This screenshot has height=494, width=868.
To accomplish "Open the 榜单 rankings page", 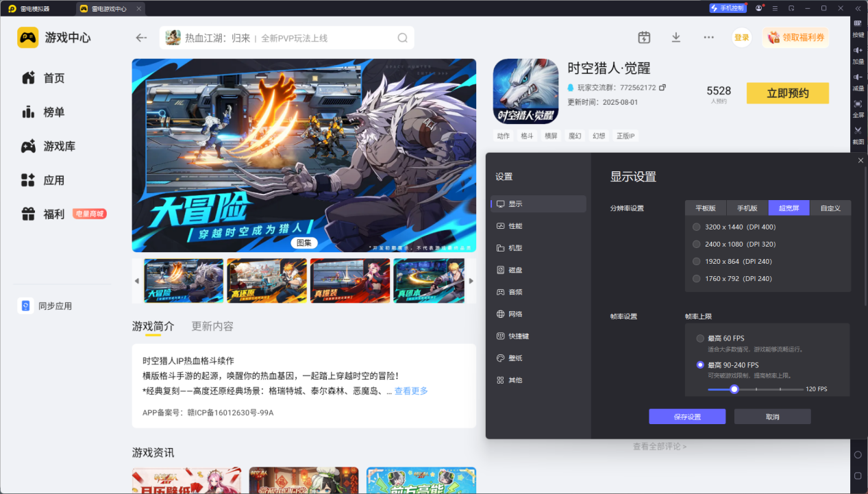I will pyautogui.click(x=43, y=112).
